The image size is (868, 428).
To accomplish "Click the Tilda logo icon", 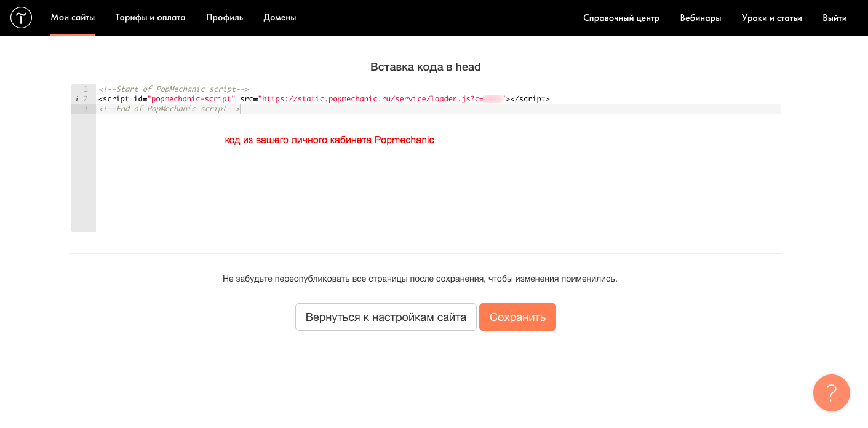I will [22, 18].
